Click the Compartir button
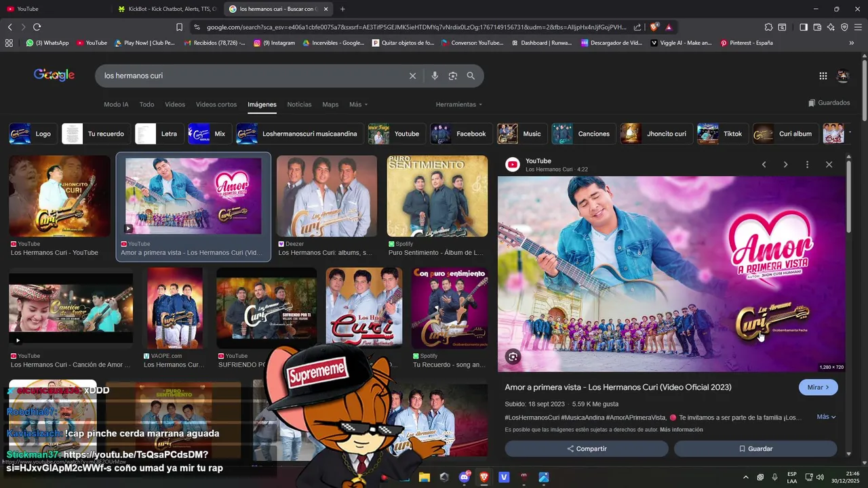Image resolution: width=868 pixels, height=488 pixels. [x=587, y=449]
